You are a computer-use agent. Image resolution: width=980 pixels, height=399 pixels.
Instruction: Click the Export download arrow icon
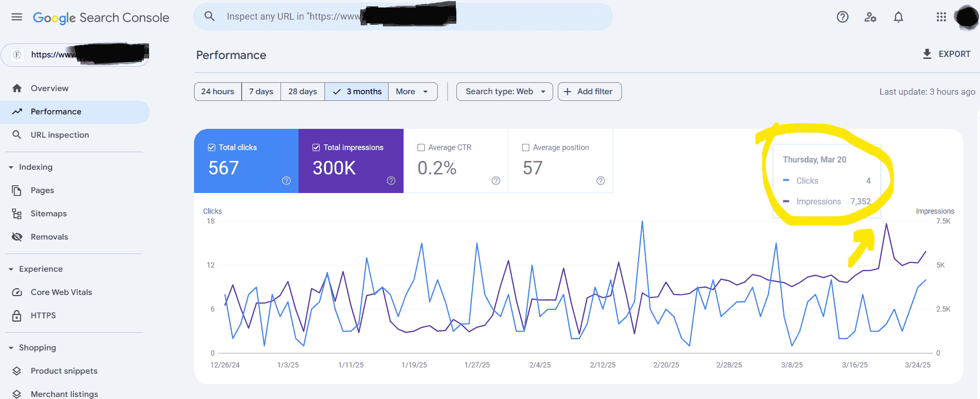[x=927, y=54]
